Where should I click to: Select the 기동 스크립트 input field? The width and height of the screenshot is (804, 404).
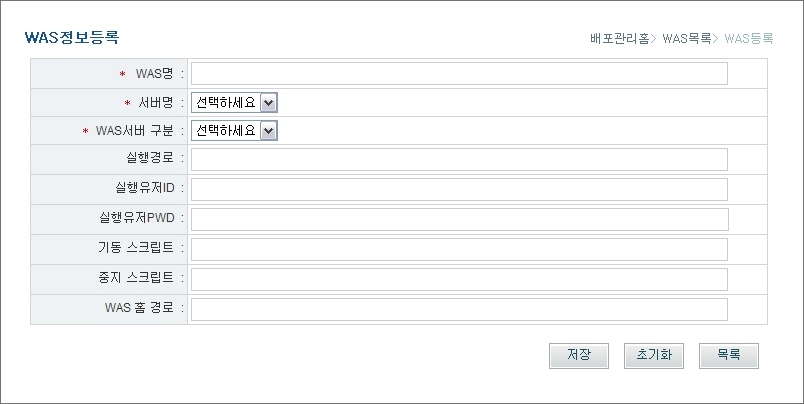tap(459, 249)
